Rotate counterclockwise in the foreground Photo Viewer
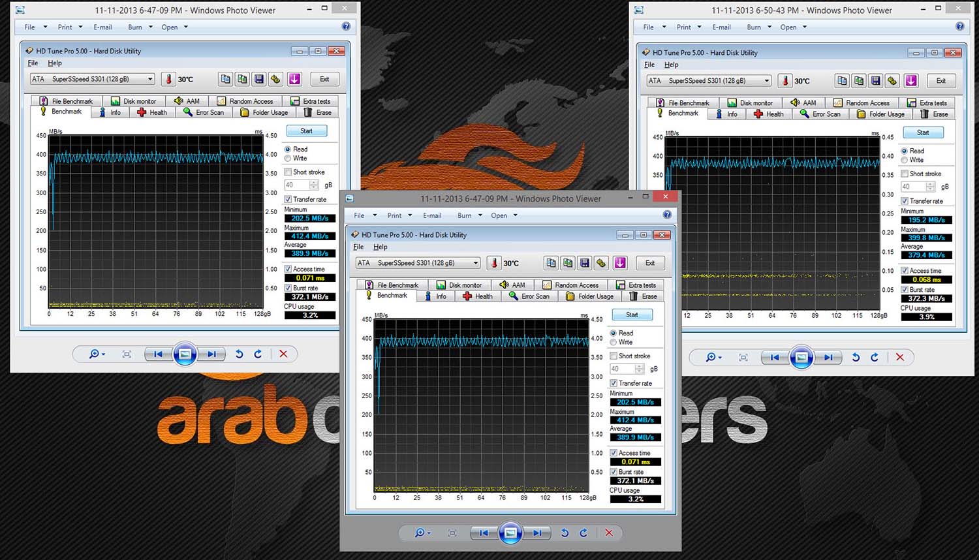This screenshot has width=979, height=560. coord(565,533)
